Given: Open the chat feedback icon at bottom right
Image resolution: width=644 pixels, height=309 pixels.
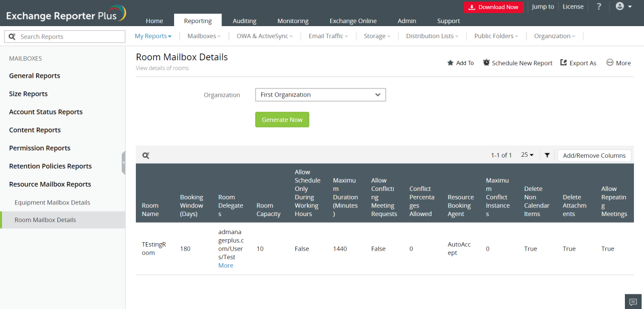Looking at the screenshot, I should [633, 301].
